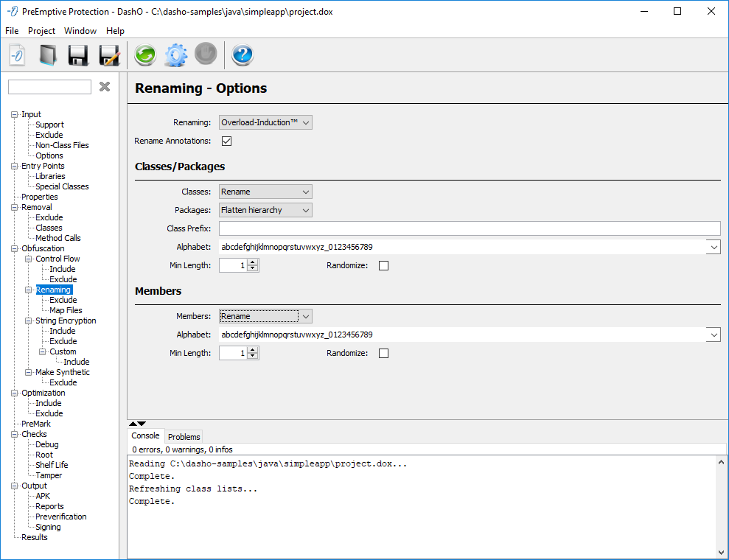Screen dimensions: 729x560
Task: Open the Packages Flatten hierarchy dropdown
Action: pos(265,210)
